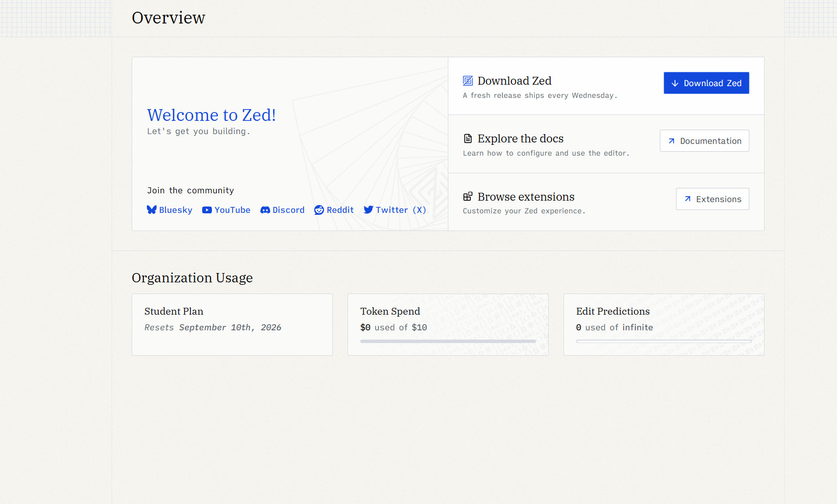The width and height of the screenshot is (837, 504).
Task: Click the 'Browse extensions' heading
Action: (526, 197)
